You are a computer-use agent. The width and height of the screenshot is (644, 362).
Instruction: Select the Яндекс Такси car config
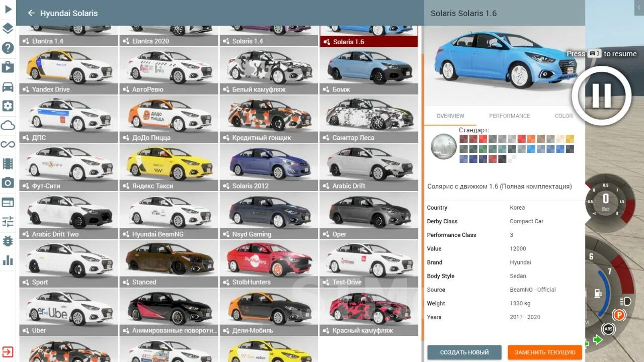[169, 167]
